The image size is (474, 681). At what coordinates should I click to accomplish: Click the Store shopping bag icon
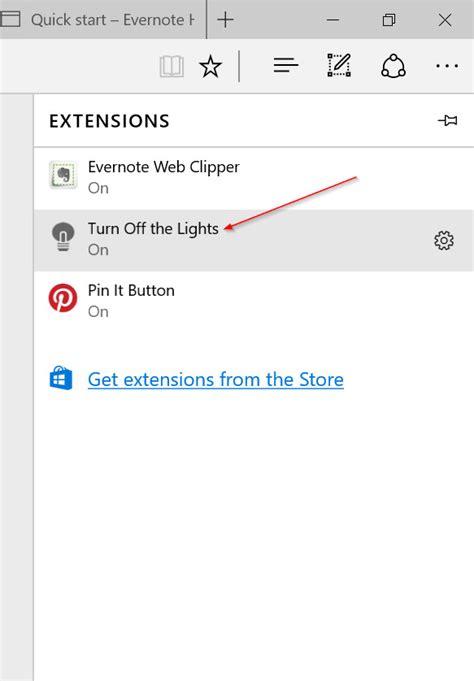(x=61, y=378)
